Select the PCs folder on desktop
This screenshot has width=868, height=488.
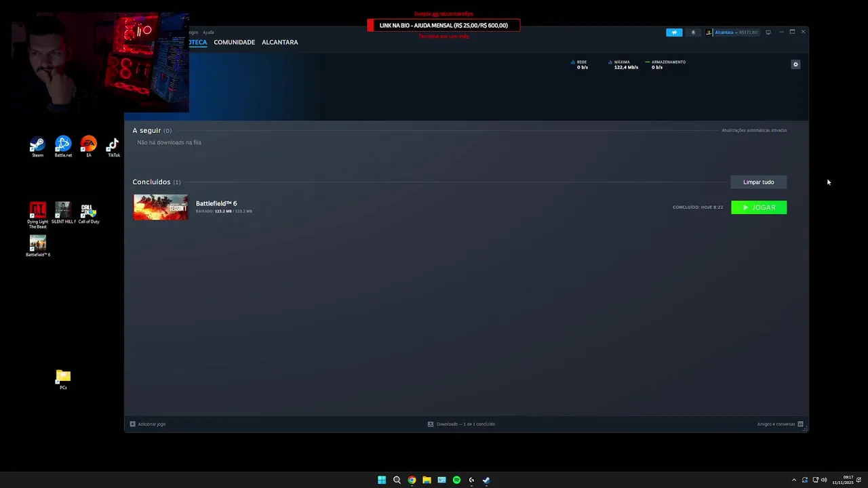click(x=63, y=379)
